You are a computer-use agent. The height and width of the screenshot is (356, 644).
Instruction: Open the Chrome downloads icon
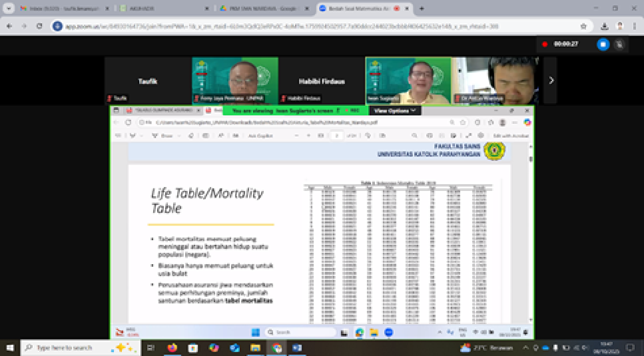point(604,26)
